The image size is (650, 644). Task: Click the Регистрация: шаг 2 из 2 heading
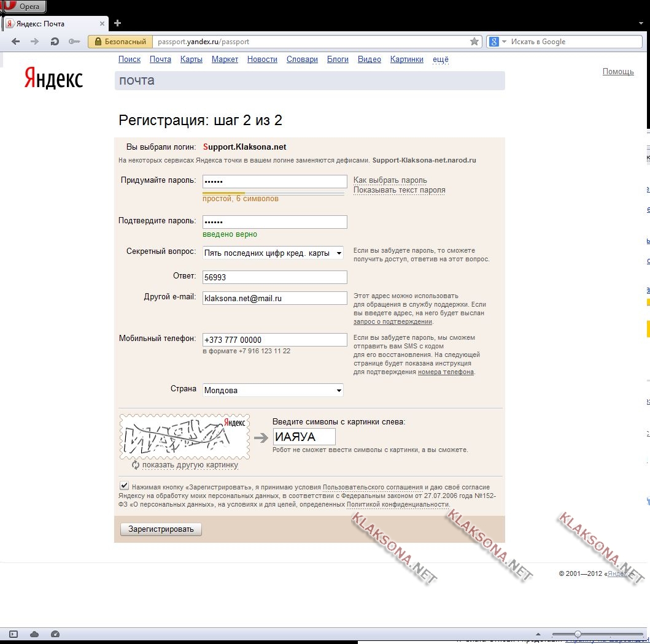[200, 120]
